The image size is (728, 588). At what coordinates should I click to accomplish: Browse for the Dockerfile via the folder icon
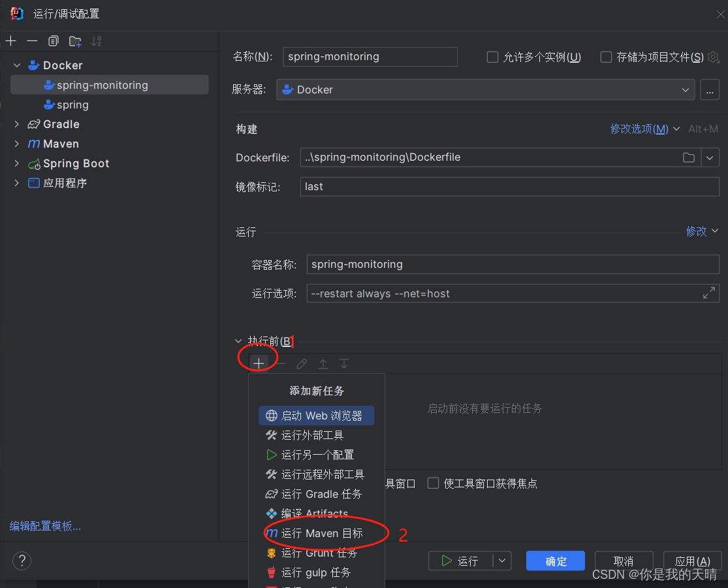click(689, 157)
